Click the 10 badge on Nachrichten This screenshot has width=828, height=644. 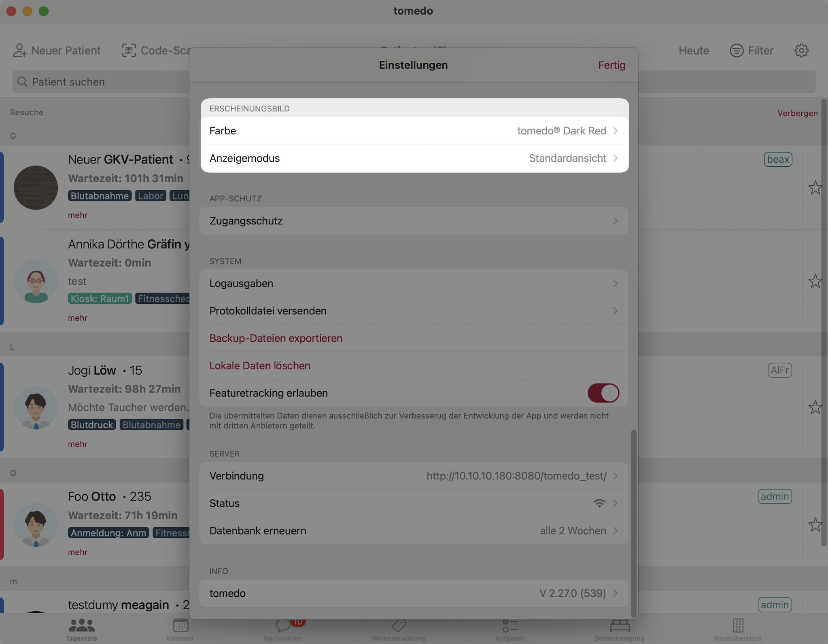(298, 622)
